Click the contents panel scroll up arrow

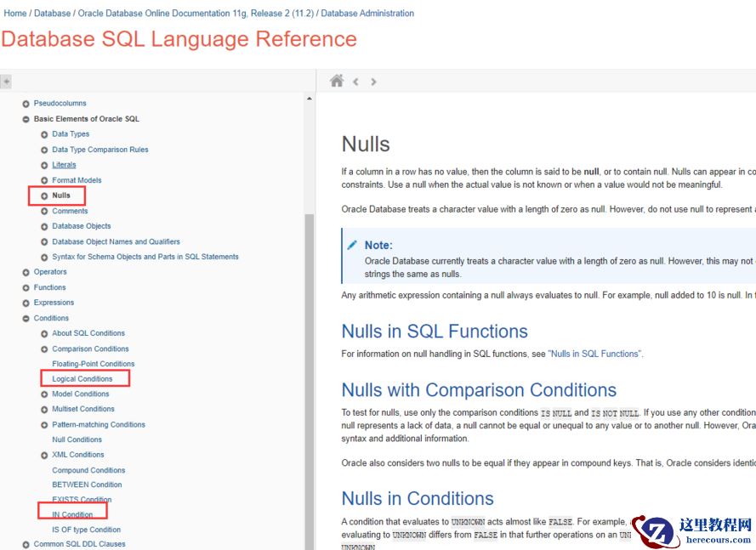[x=309, y=99]
